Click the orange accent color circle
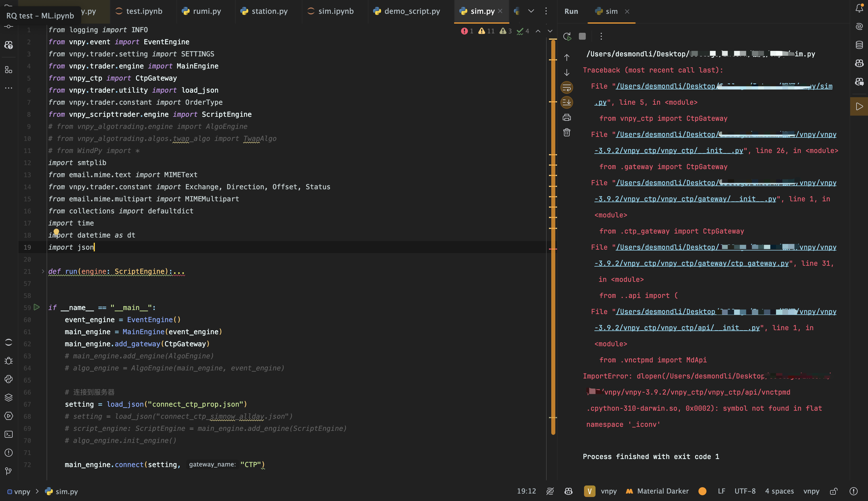 [x=702, y=491]
